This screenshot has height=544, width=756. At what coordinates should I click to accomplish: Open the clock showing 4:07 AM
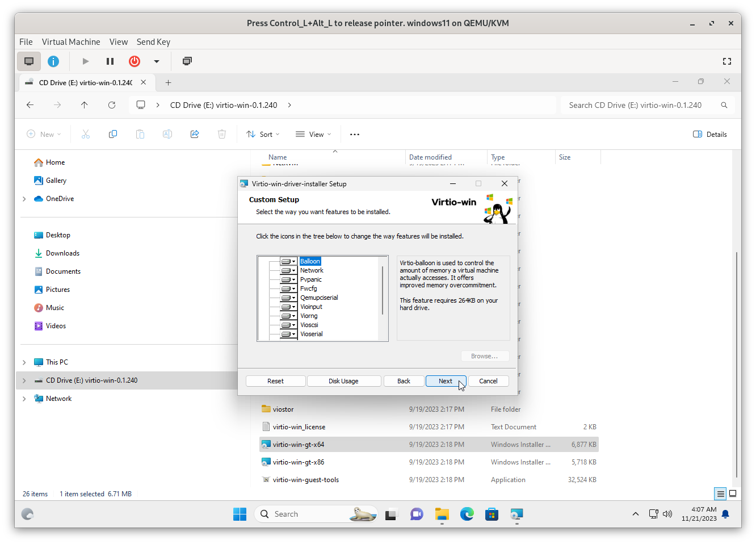[699, 514]
